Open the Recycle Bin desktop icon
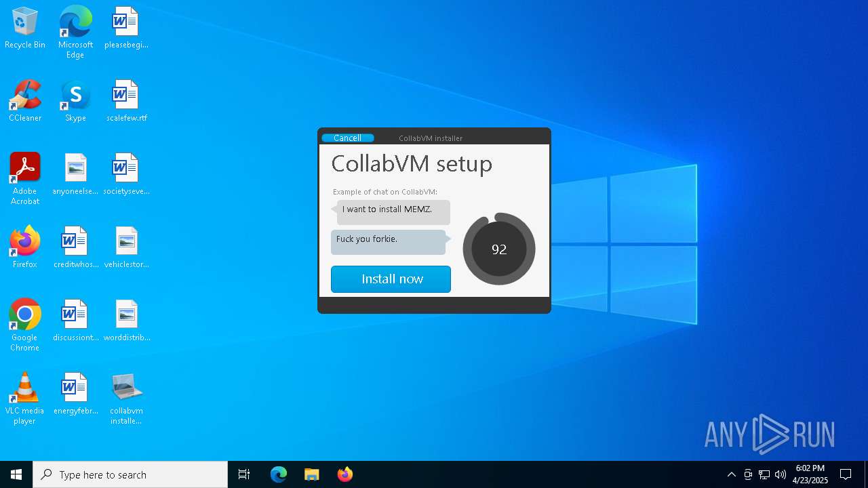The height and width of the screenshot is (488, 868). [x=25, y=28]
